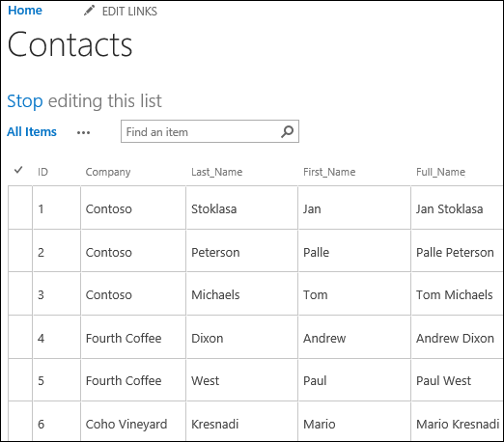The height and width of the screenshot is (442, 504).
Task: Click the magnifier search icon
Action: [287, 131]
